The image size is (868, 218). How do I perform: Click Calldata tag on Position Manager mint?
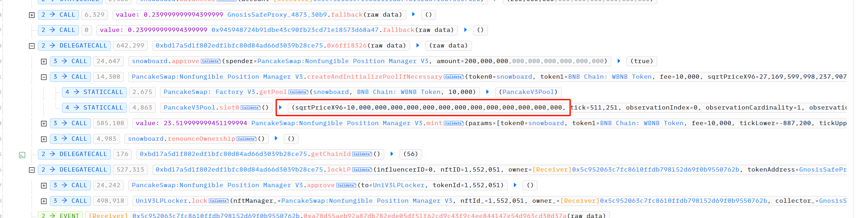click(454, 123)
